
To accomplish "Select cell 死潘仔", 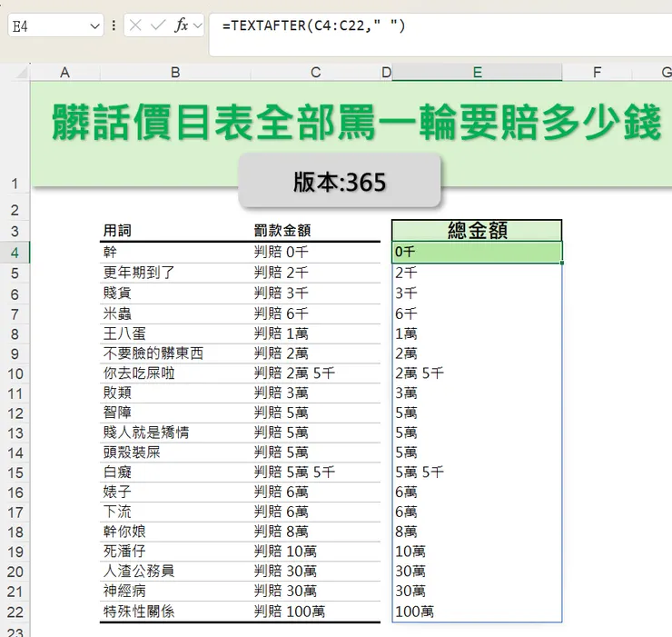I will 175,552.
